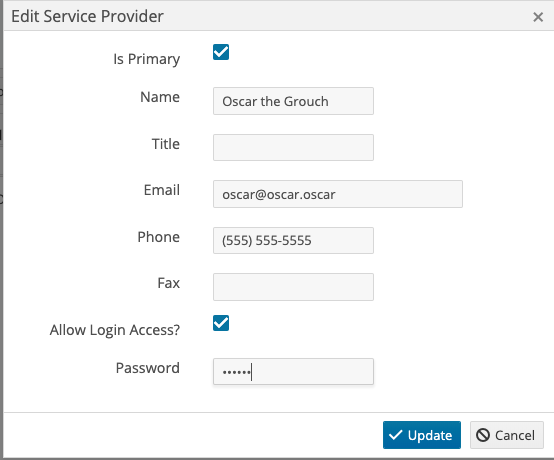Screen dimensions: 554x460
Task: Click into the empty Fax field
Action: [x=293, y=287]
